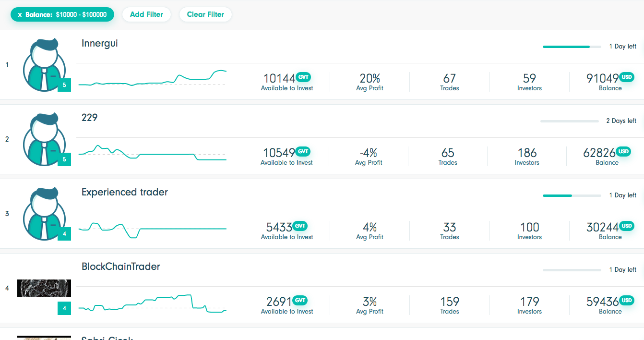Screen dimensions: 644x340
Task: Click the 65 trades count
Action: pos(448,153)
